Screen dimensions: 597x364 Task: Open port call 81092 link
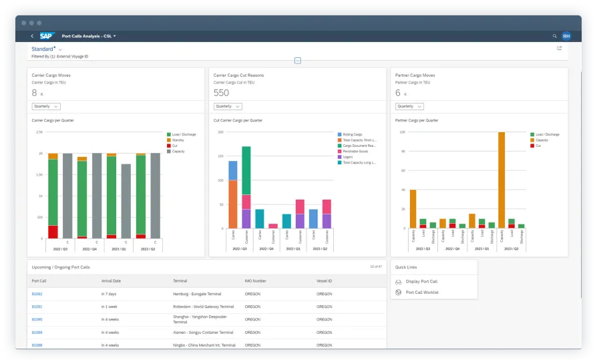(37, 294)
